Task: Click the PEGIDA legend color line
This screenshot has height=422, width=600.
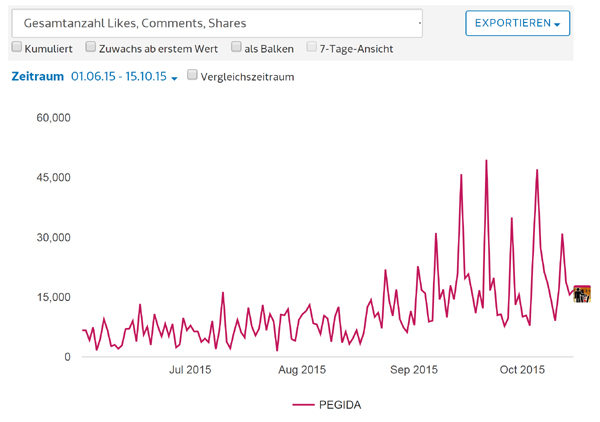Action: click(303, 405)
